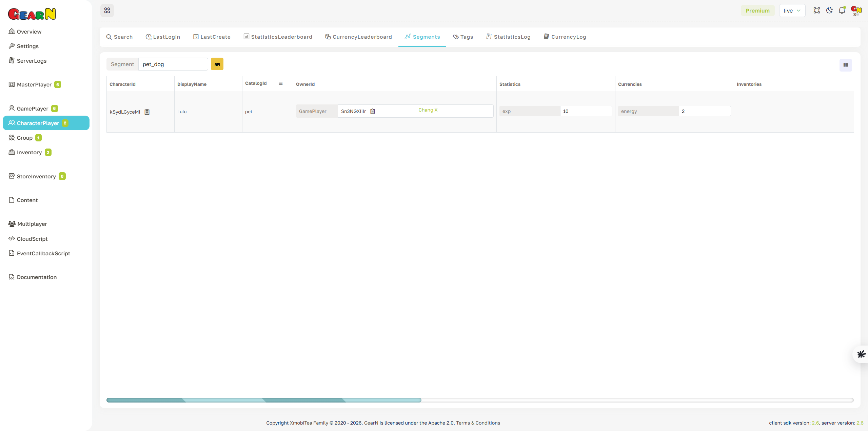Click the yellow API button
The image size is (868, 431).
pyautogui.click(x=217, y=64)
